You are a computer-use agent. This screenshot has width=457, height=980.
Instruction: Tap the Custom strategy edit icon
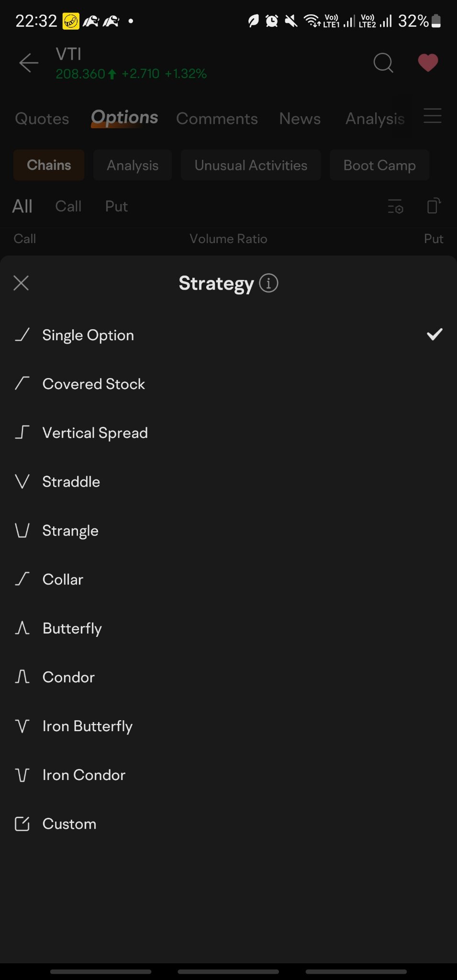(22, 824)
